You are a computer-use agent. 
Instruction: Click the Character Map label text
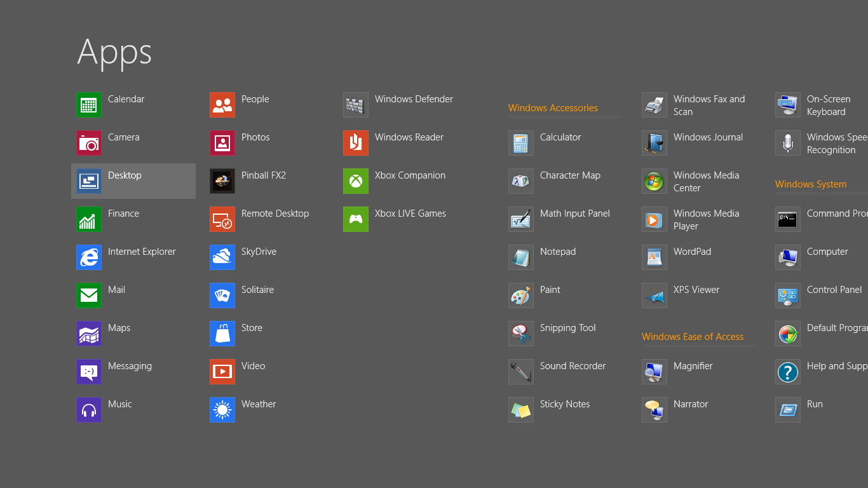coord(570,175)
